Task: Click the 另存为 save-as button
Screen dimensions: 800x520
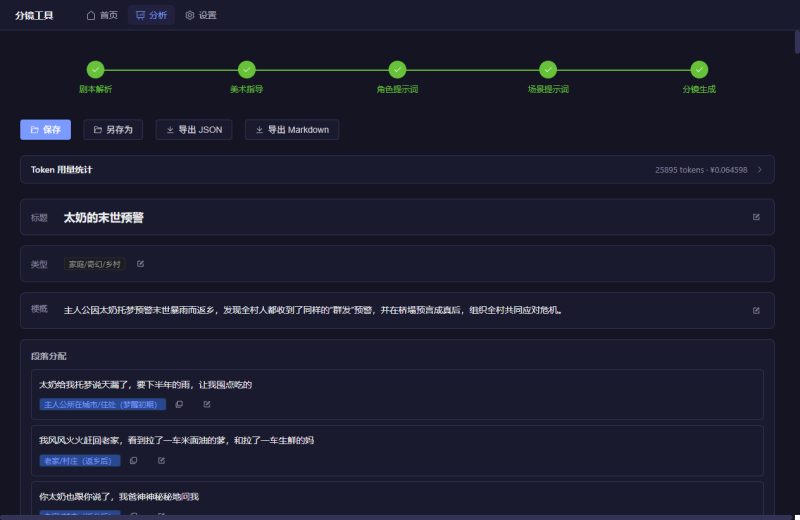Action: (x=114, y=130)
